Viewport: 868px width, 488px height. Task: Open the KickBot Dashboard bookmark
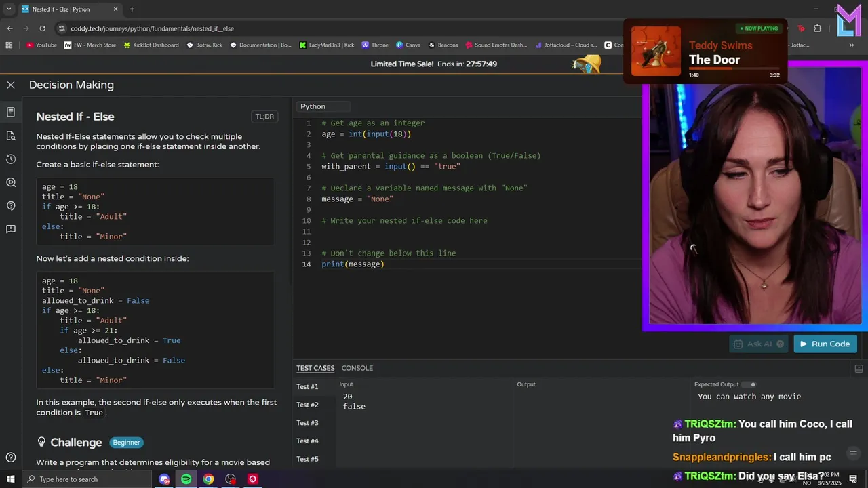(151, 45)
